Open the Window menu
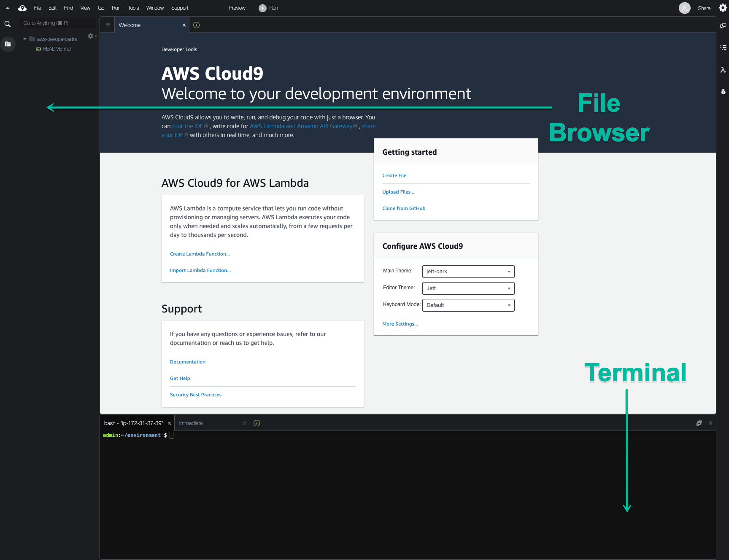 click(x=155, y=8)
